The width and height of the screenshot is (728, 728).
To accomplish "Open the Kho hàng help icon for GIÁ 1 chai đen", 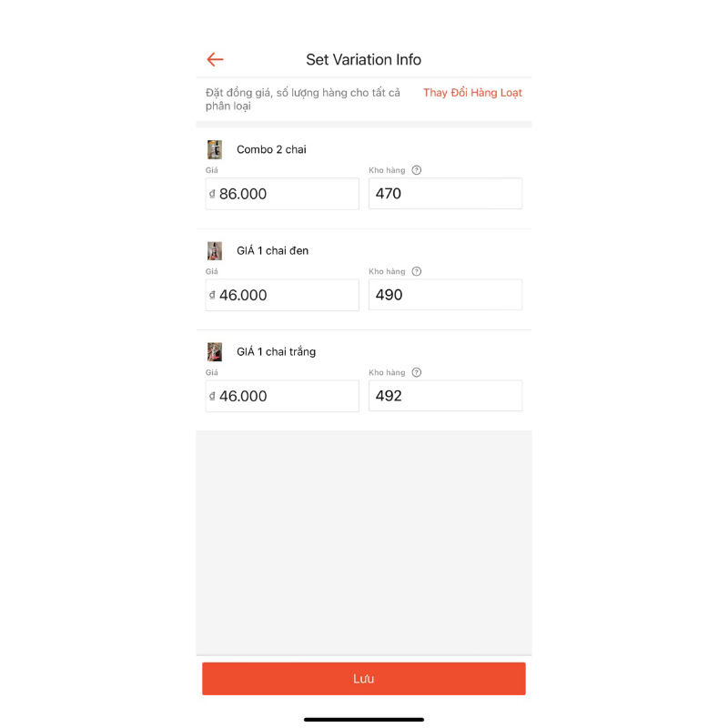I will [x=417, y=271].
